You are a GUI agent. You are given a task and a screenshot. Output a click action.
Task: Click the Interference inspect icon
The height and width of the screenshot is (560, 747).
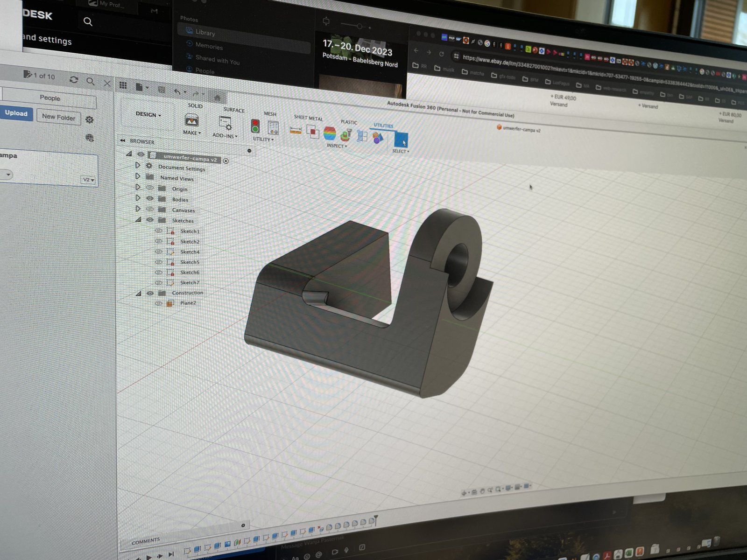(313, 132)
